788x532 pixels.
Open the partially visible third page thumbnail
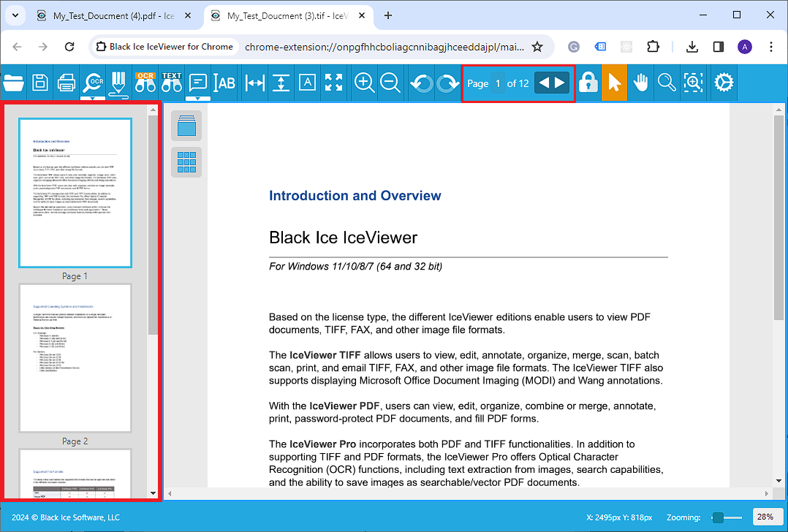[x=75, y=474]
